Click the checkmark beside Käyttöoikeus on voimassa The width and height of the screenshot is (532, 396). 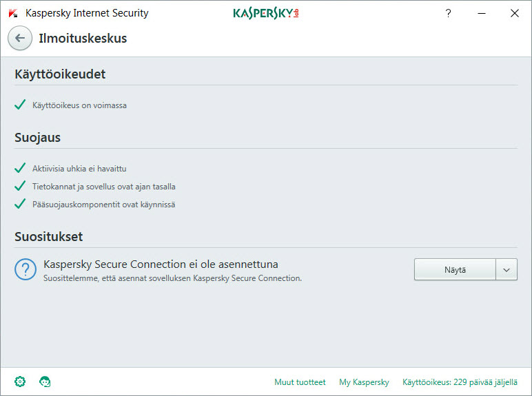20,105
